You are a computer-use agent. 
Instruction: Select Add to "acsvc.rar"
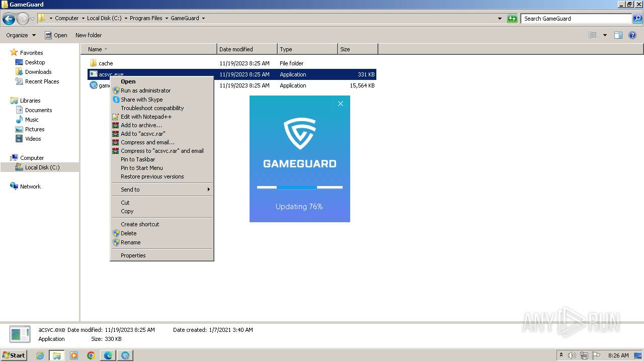coord(162,134)
